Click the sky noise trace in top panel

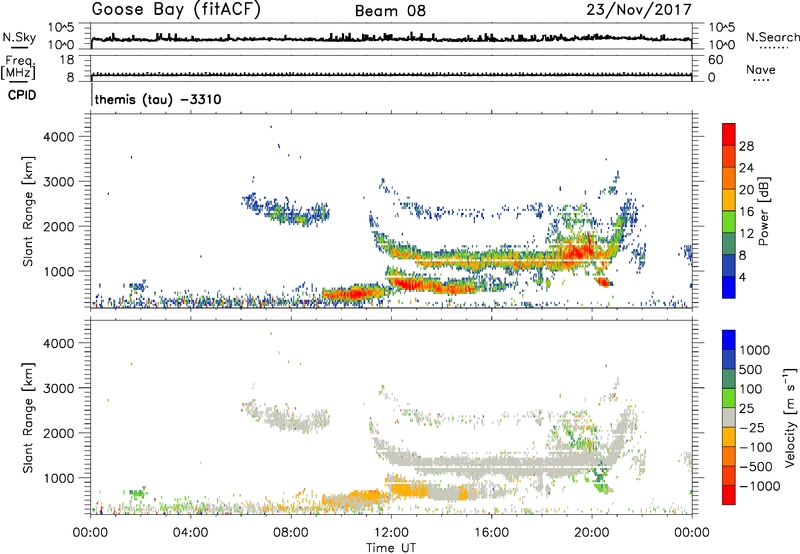(x=391, y=38)
